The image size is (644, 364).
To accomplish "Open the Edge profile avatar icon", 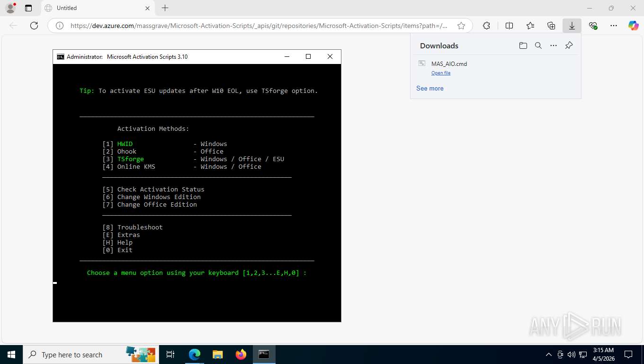I will (x=10, y=8).
